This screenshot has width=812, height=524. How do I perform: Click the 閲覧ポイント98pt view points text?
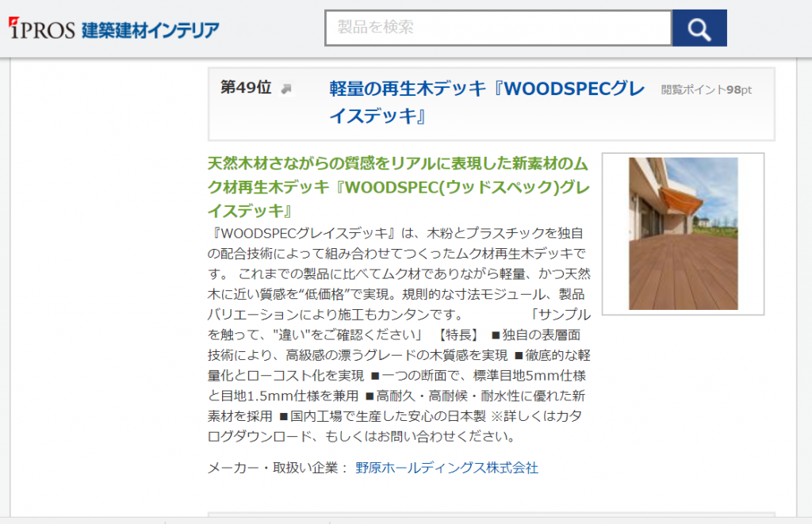(x=706, y=90)
